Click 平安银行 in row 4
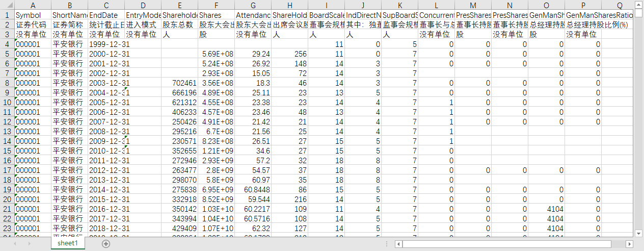Image resolution: width=644 pixels, height=251 pixels. coord(69,44)
